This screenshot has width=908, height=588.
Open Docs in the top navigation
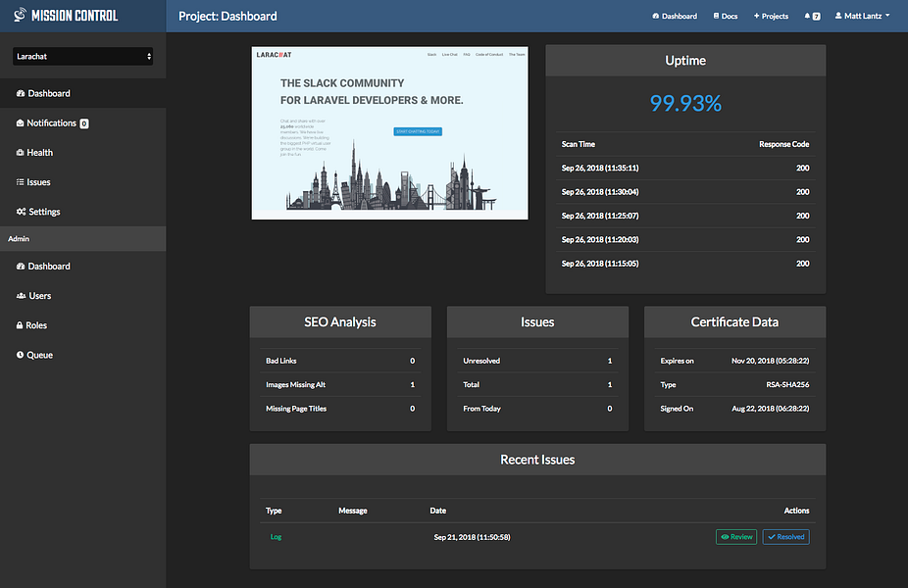(x=726, y=17)
